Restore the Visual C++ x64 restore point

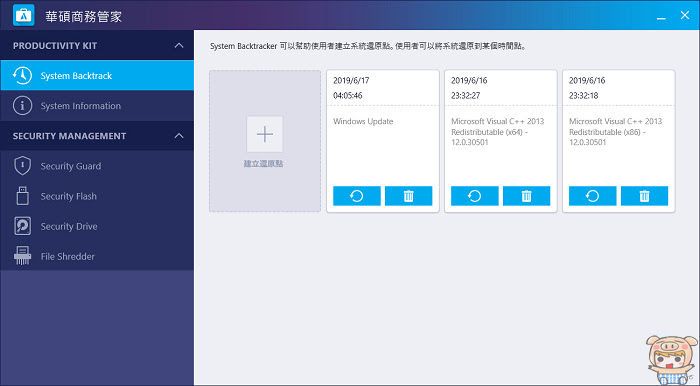[x=475, y=196]
